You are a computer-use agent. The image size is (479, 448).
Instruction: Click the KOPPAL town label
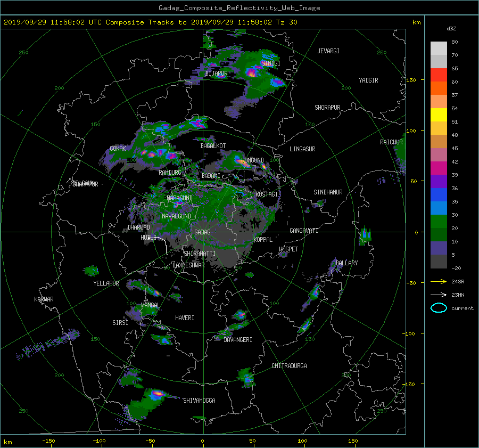[263, 240]
